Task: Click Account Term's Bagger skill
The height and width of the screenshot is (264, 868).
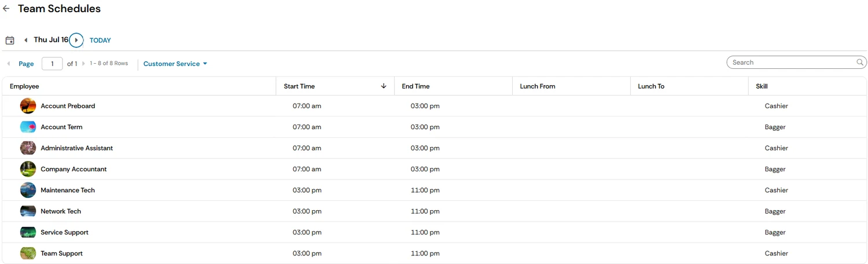Action: tap(775, 127)
